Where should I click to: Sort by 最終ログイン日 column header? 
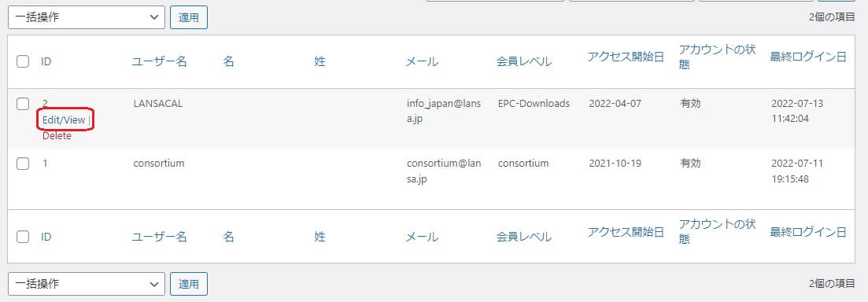808,57
